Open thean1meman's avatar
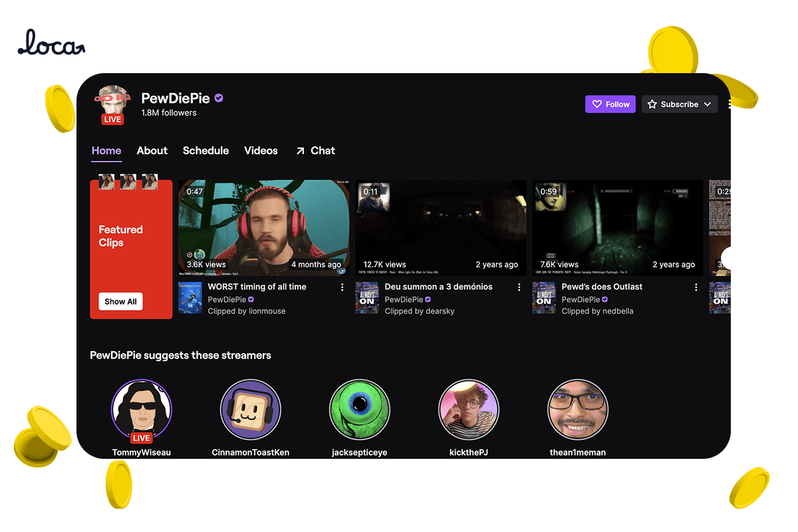798x532 pixels. point(577,410)
